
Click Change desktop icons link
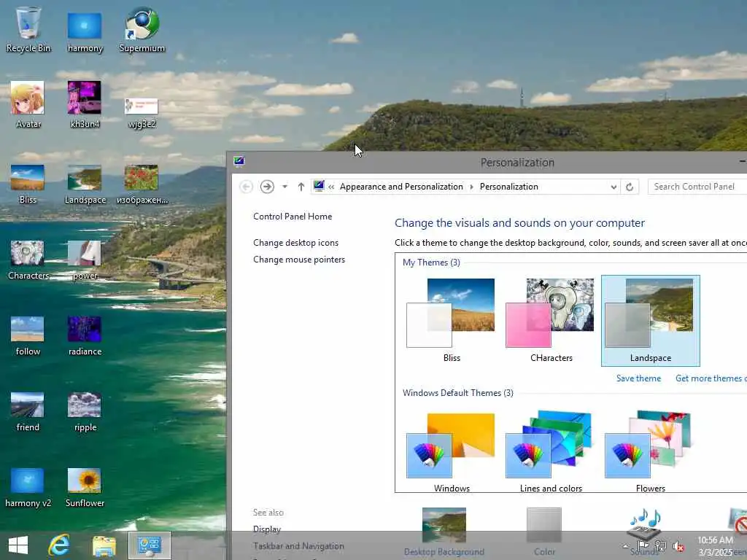point(296,243)
